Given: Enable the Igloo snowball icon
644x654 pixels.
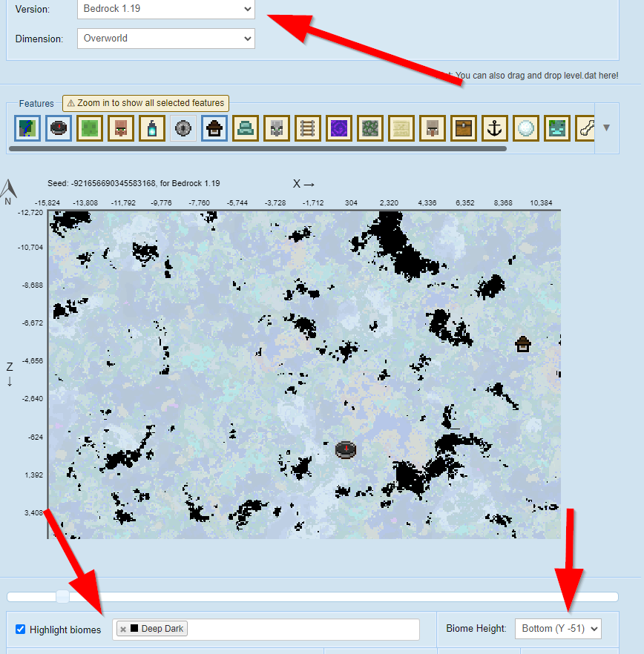Looking at the screenshot, I should coord(526,128).
